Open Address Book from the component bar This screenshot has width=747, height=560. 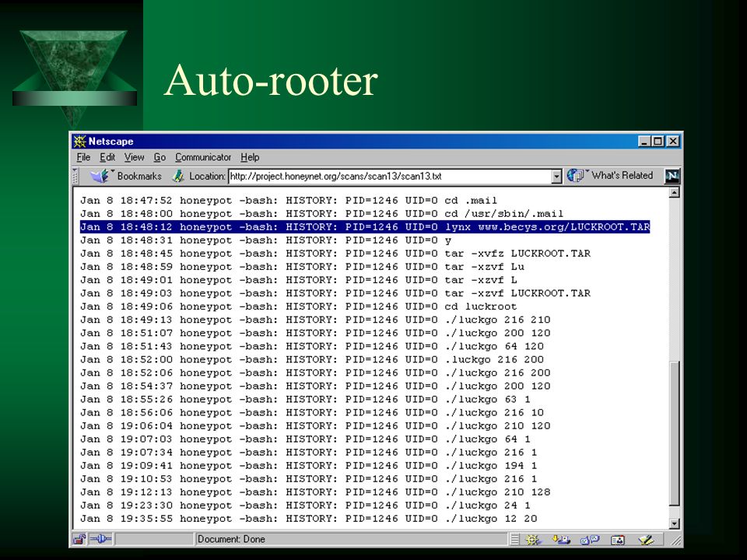pyautogui.click(x=617, y=540)
